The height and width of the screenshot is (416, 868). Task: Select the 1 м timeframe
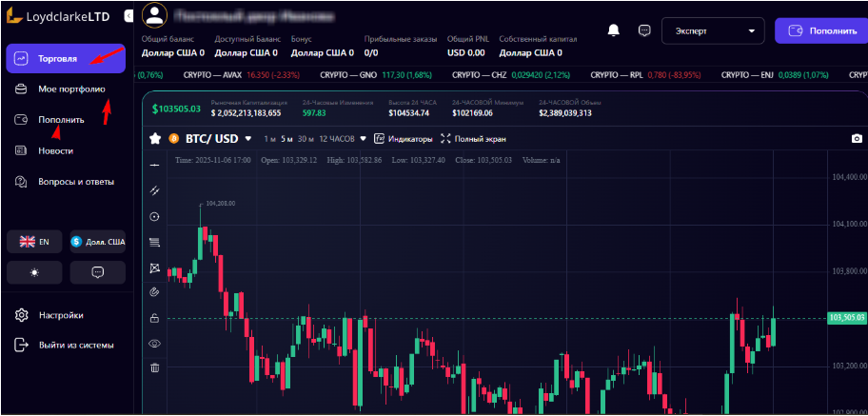269,139
